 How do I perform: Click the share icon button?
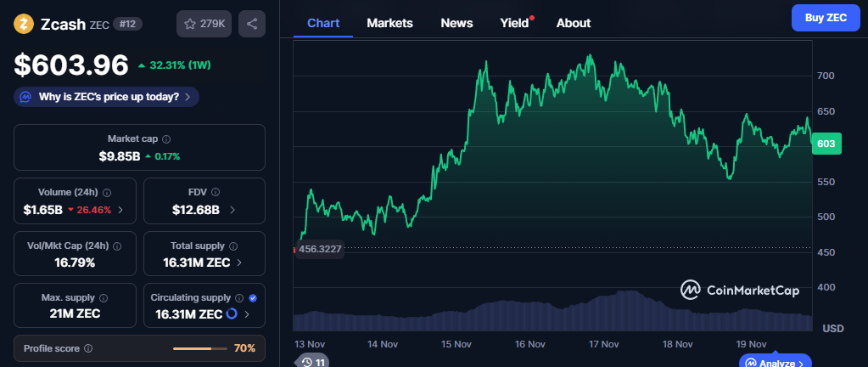pos(252,24)
